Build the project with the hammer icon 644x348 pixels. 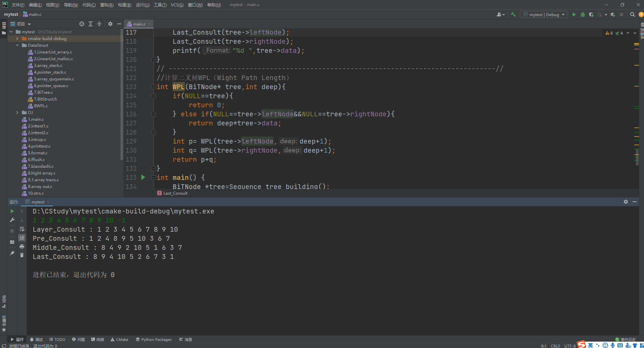click(513, 14)
